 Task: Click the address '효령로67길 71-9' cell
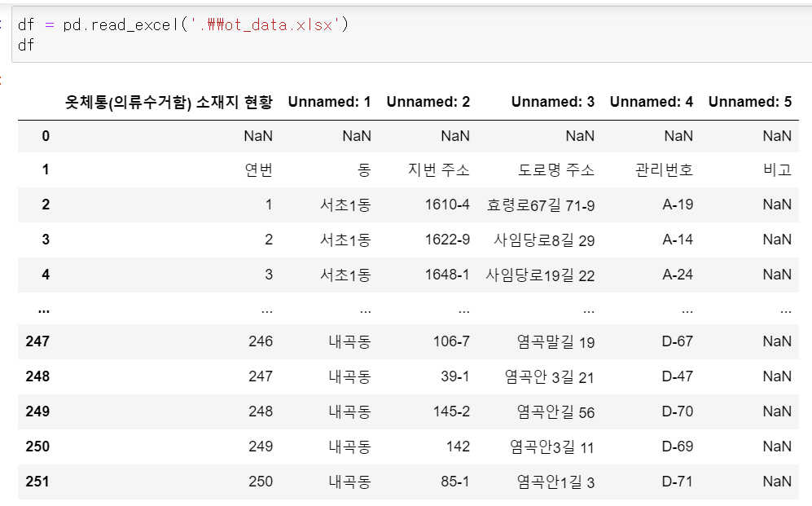(542, 205)
